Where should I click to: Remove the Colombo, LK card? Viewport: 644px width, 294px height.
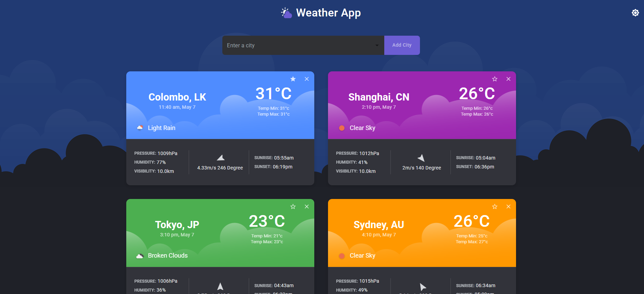coord(307,79)
